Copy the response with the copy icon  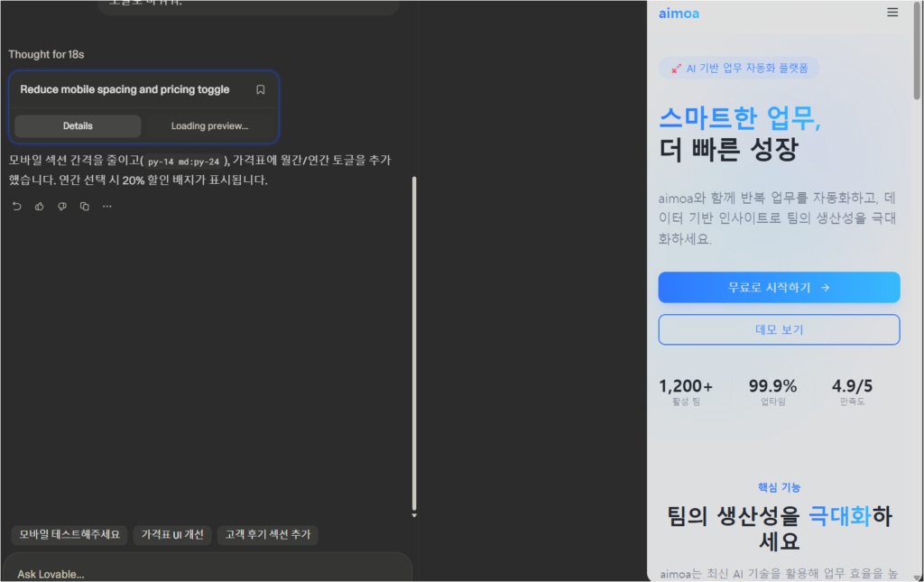pyautogui.click(x=84, y=206)
